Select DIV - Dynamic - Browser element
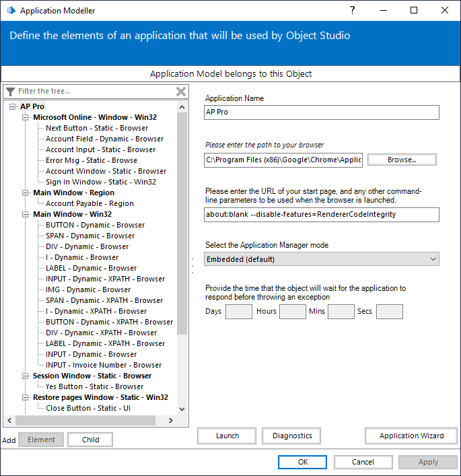Viewport: 461px width, 476px height. 87,247
